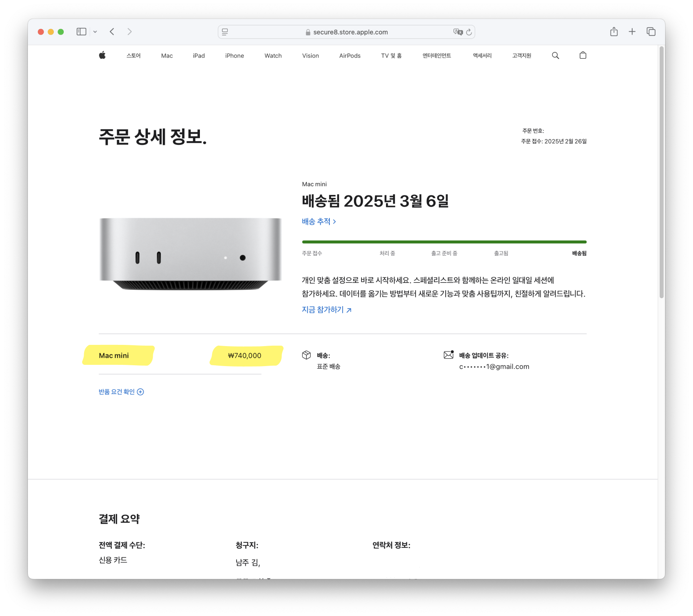Image resolution: width=693 pixels, height=616 pixels.
Task: Click the translate icon in the address bar
Action: tap(457, 31)
